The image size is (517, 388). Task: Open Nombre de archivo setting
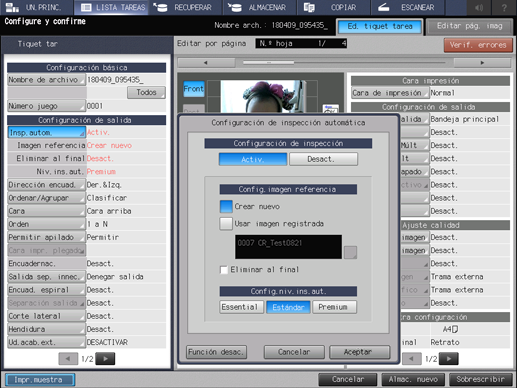coord(46,80)
